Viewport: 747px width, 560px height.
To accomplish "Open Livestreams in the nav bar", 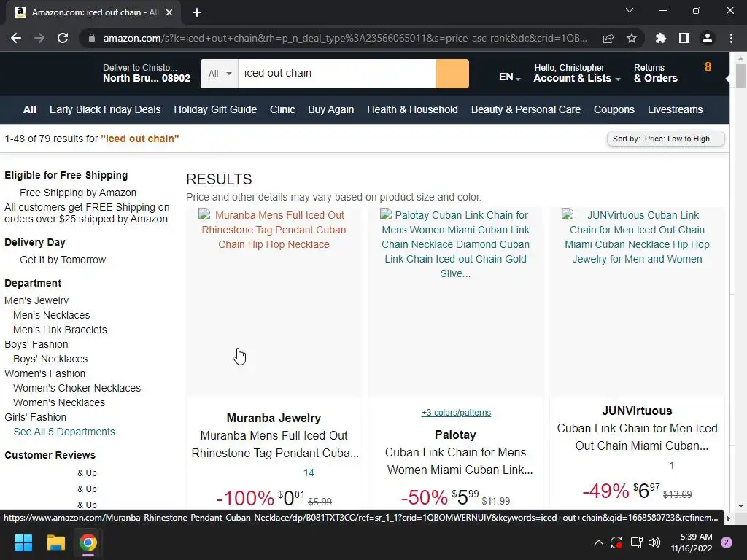I will [x=675, y=109].
